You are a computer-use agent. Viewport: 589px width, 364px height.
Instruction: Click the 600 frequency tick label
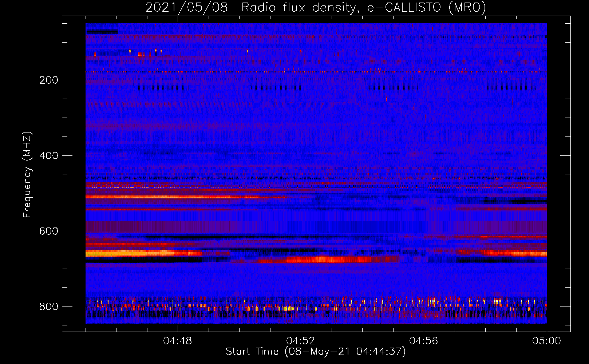(49, 232)
